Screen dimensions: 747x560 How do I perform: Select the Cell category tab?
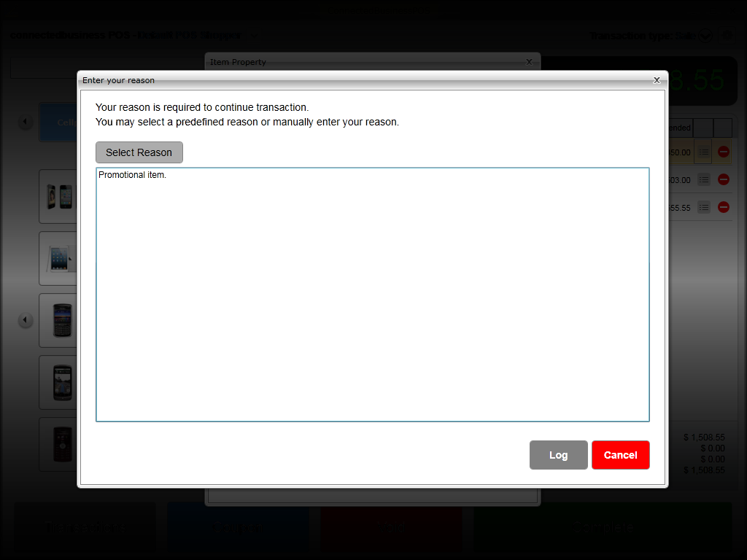pyautogui.click(x=58, y=122)
